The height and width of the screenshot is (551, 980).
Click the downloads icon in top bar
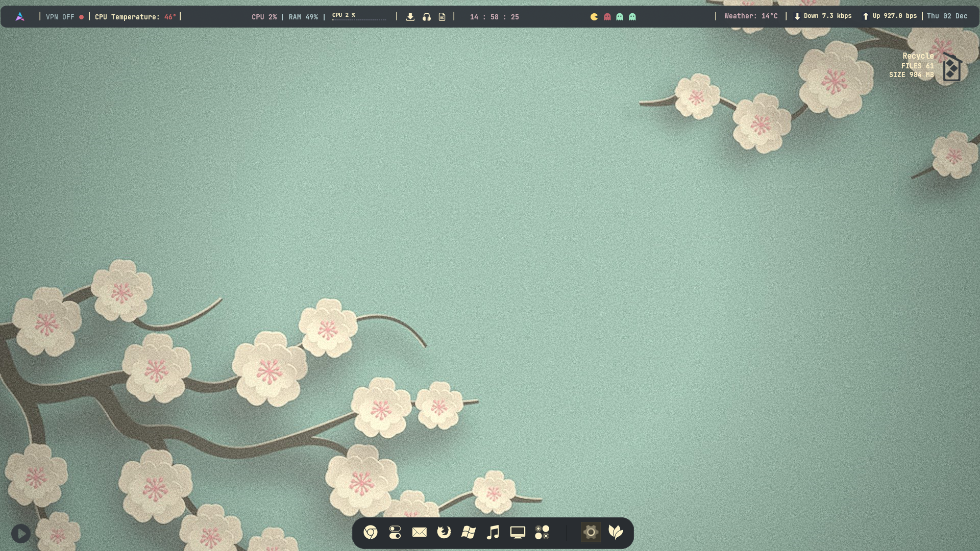tap(410, 17)
